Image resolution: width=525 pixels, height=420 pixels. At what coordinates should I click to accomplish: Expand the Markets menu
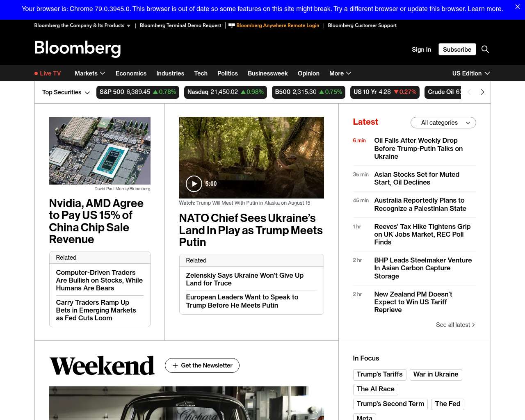coord(90,73)
